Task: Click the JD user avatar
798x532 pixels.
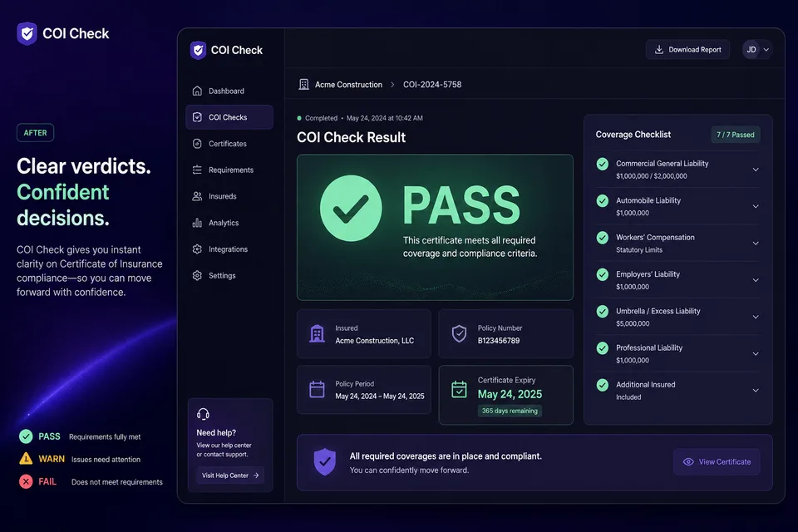Action: [x=751, y=49]
